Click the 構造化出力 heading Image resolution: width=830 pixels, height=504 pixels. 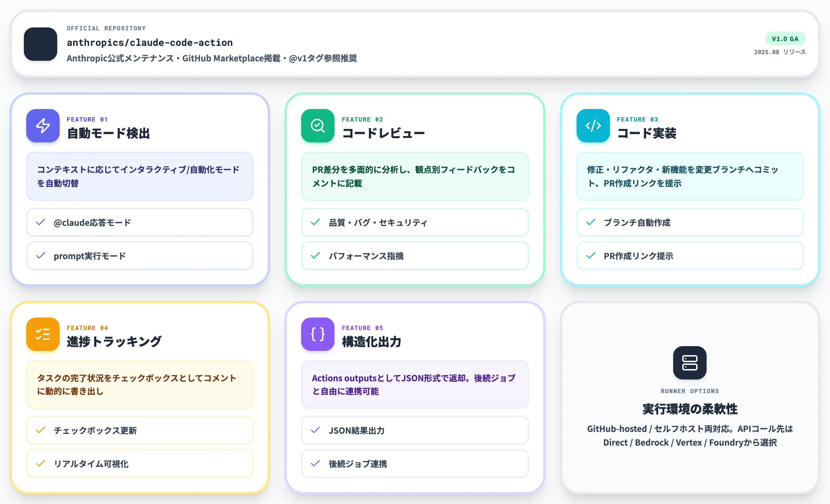(371, 341)
